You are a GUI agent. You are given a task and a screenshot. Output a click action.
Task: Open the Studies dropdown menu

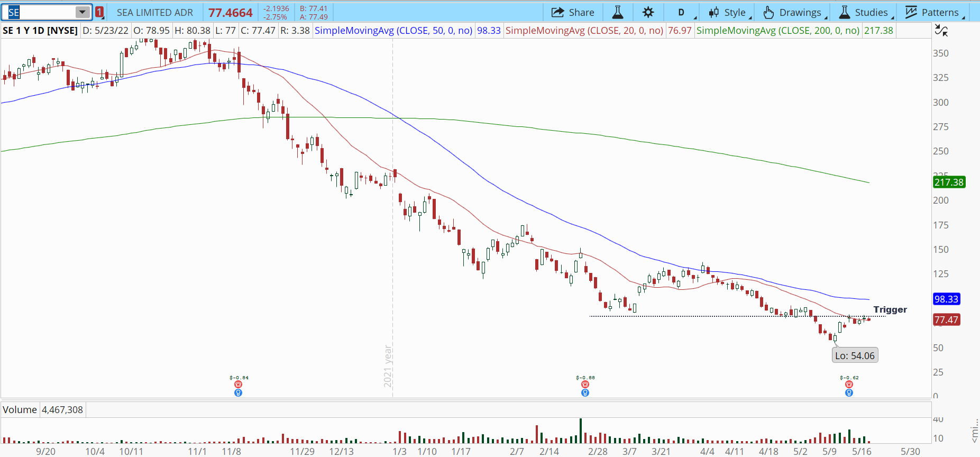(x=866, y=12)
